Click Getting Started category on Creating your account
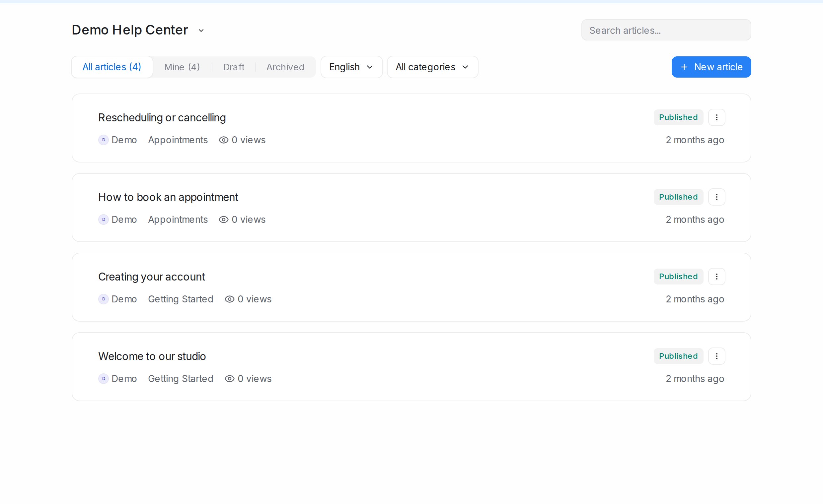The image size is (823, 504). (x=181, y=299)
